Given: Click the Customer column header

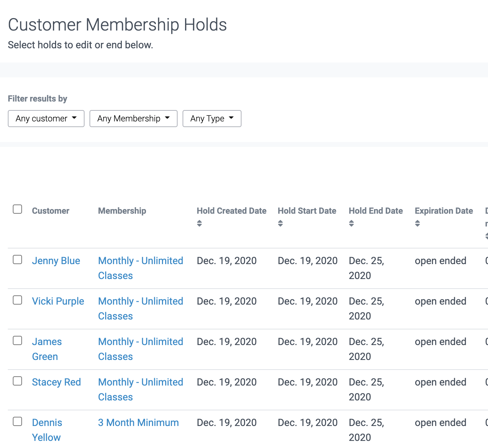Looking at the screenshot, I should (50, 211).
